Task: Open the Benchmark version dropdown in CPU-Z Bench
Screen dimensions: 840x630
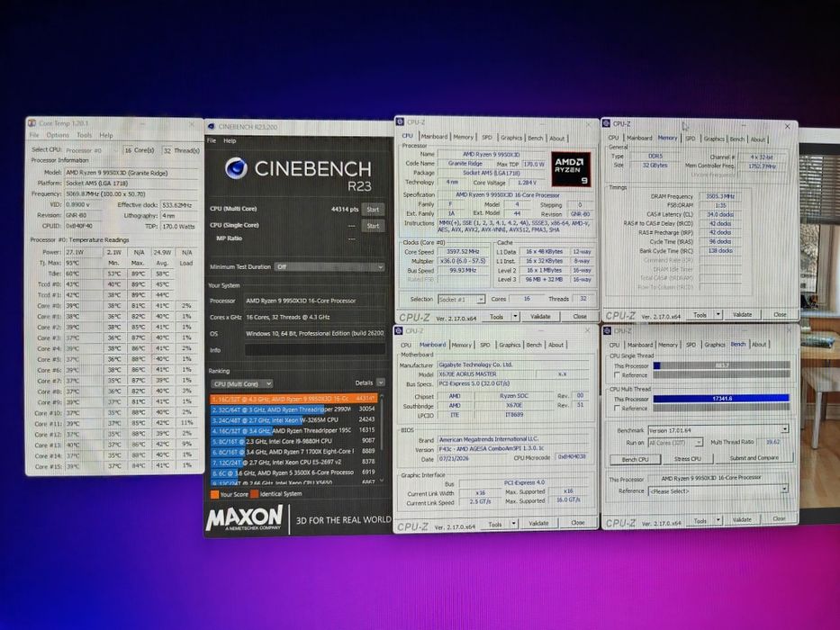Action: 718,429
